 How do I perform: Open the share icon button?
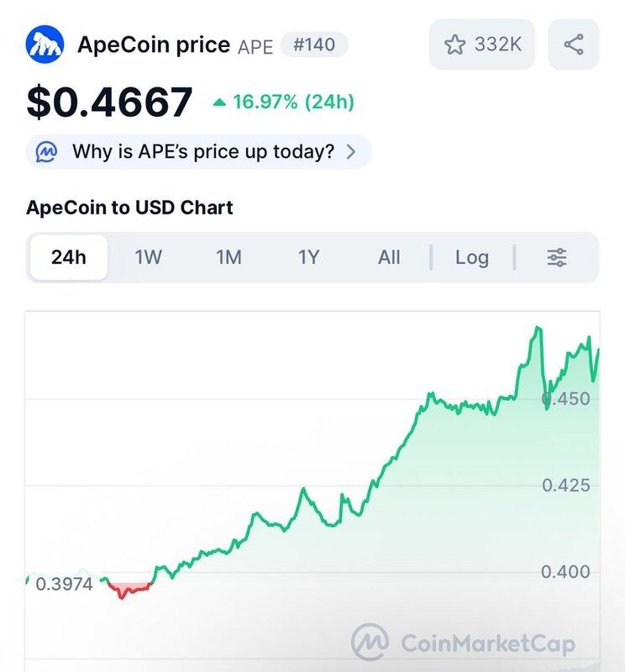(574, 45)
